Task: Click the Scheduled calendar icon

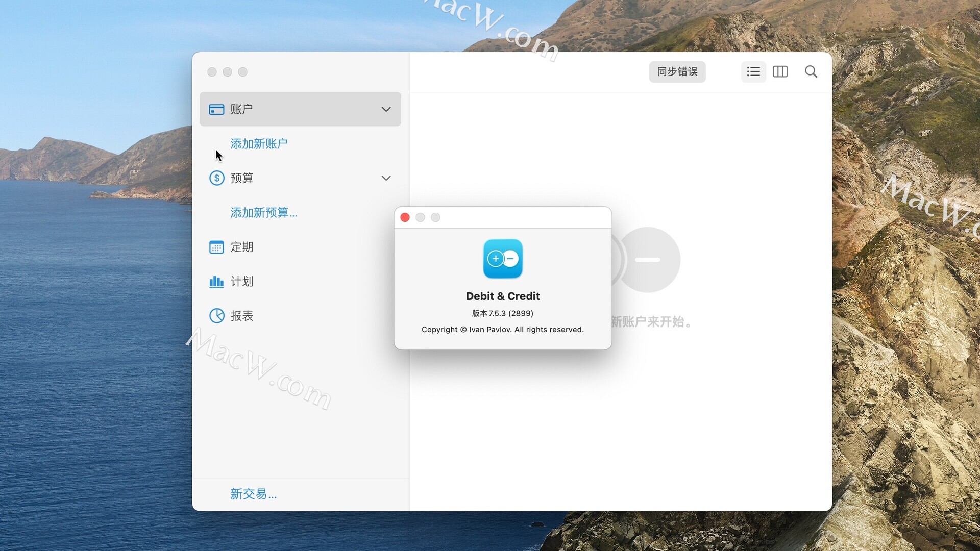Action: 216,247
